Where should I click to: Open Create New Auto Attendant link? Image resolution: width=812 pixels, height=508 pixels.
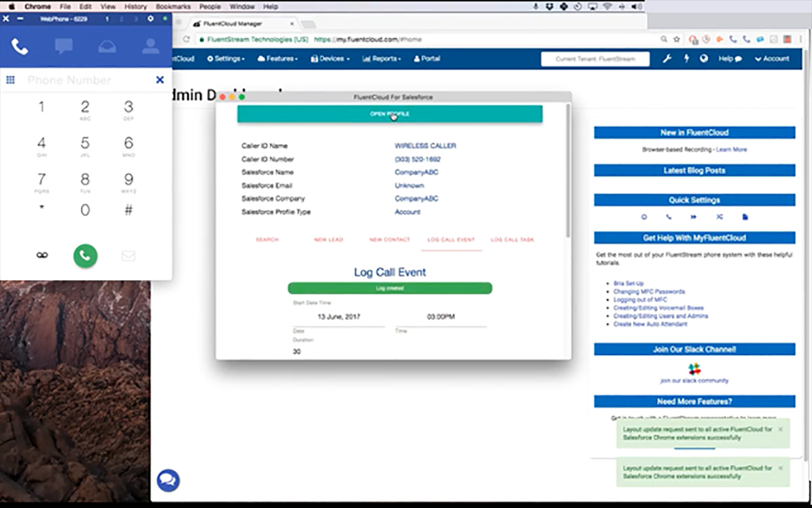click(650, 324)
